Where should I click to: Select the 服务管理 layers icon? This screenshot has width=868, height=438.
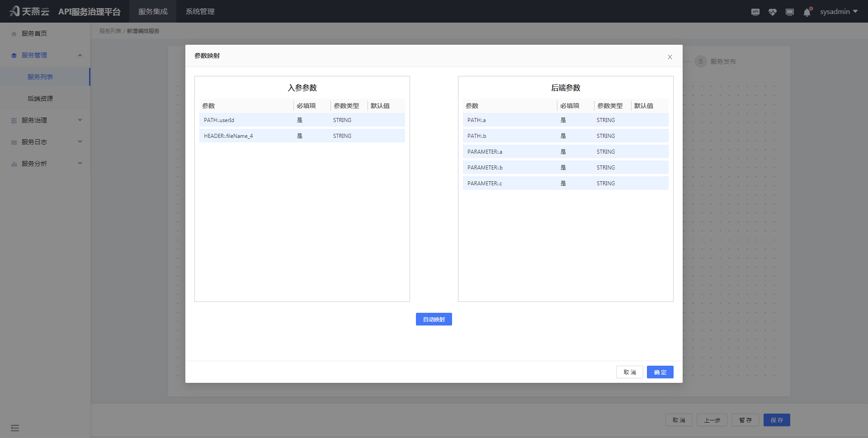[13, 55]
